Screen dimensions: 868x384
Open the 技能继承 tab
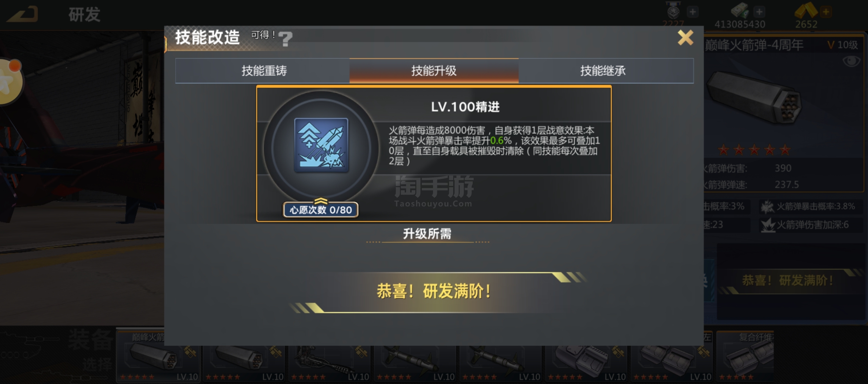coord(603,71)
